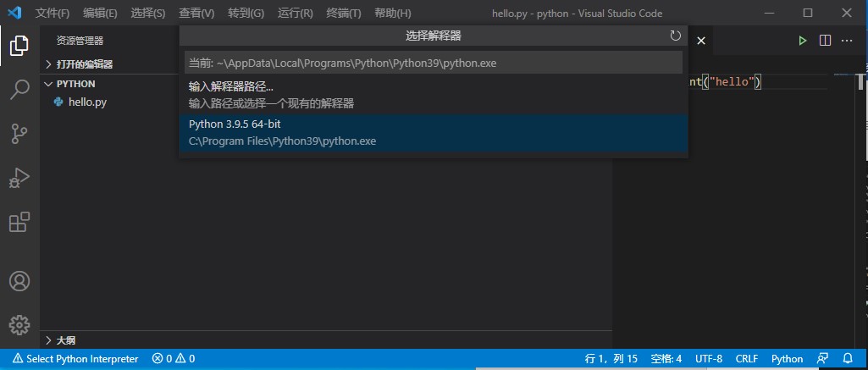The width and height of the screenshot is (868, 370).
Task: Run Python file with play button
Action: 802,41
